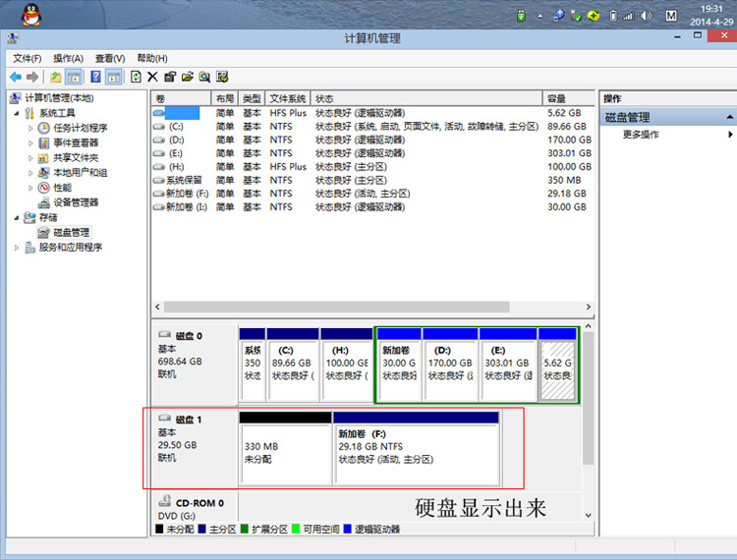Collapse the 磁盘管理 actions section arrow
This screenshot has width=737, height=560.
(x=729, y=117)
